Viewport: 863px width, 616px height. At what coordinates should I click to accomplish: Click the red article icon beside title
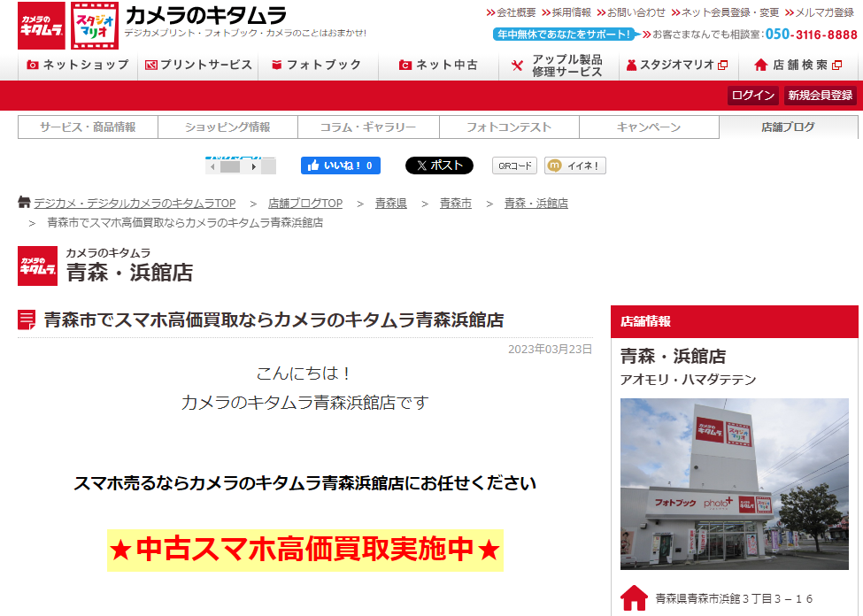[27, 320]
